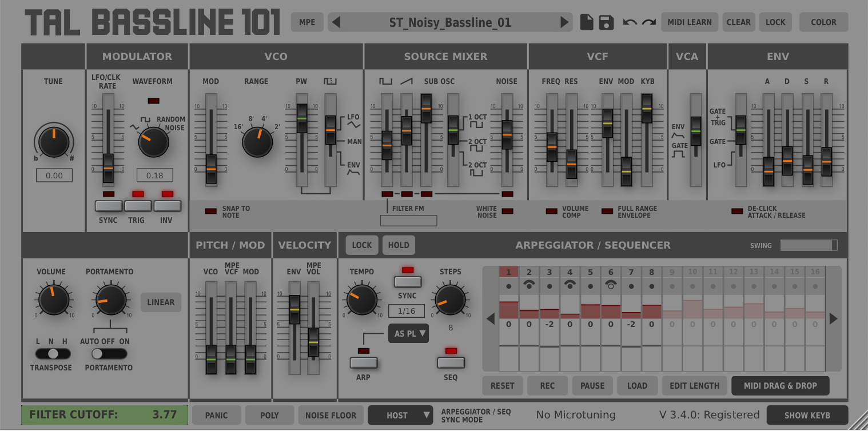868x431 pixels.
Task: Open the 1/16 sync rate selector
Action: click(x=407, y=311)
